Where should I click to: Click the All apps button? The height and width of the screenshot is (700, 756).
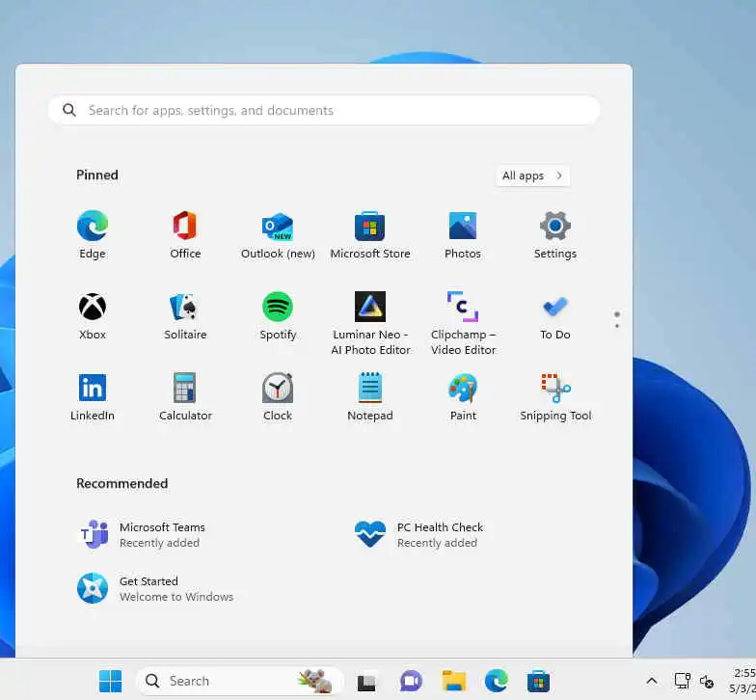coord(532,175)
